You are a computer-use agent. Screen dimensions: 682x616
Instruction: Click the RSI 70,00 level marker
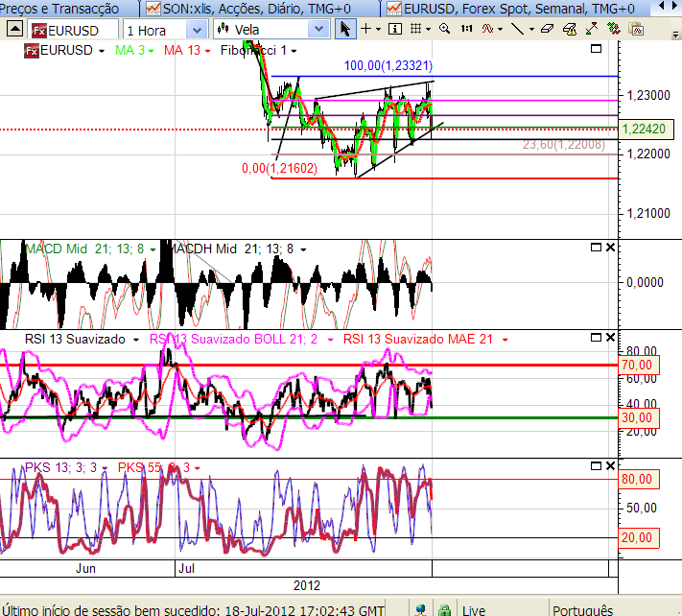click(x=639, y=365)
